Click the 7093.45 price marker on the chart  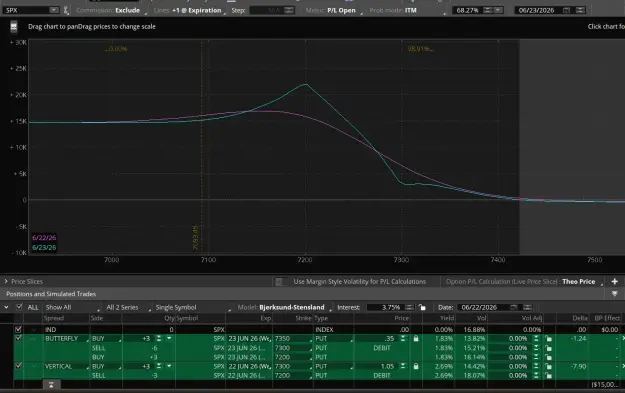click(x=195, y=238)
